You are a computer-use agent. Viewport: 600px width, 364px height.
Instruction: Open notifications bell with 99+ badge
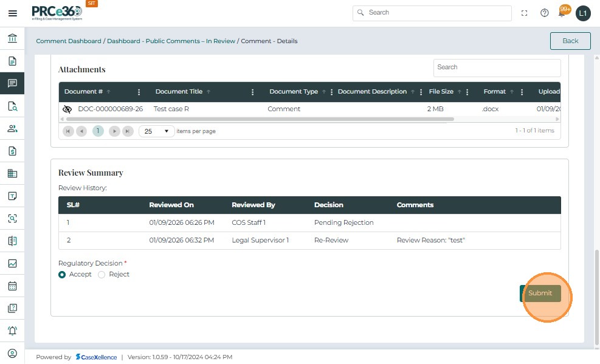pos(563,12)
